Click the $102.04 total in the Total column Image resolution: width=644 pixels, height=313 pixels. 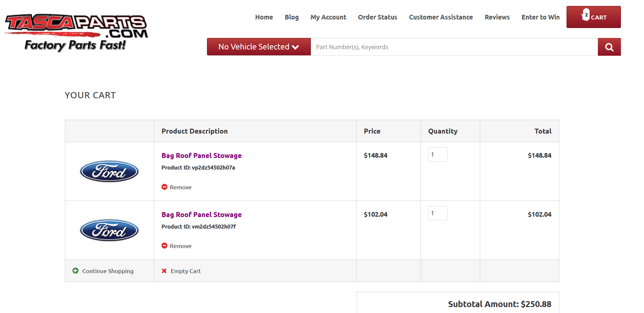540,214
